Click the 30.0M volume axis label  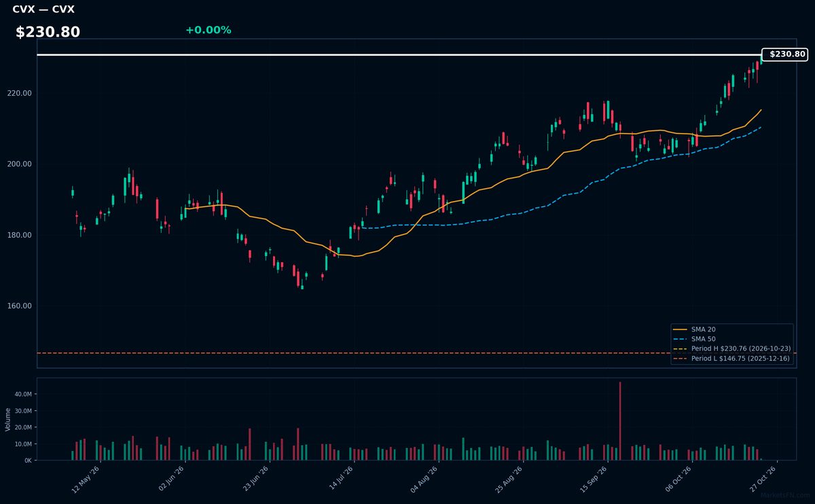(x=24, y=411)
